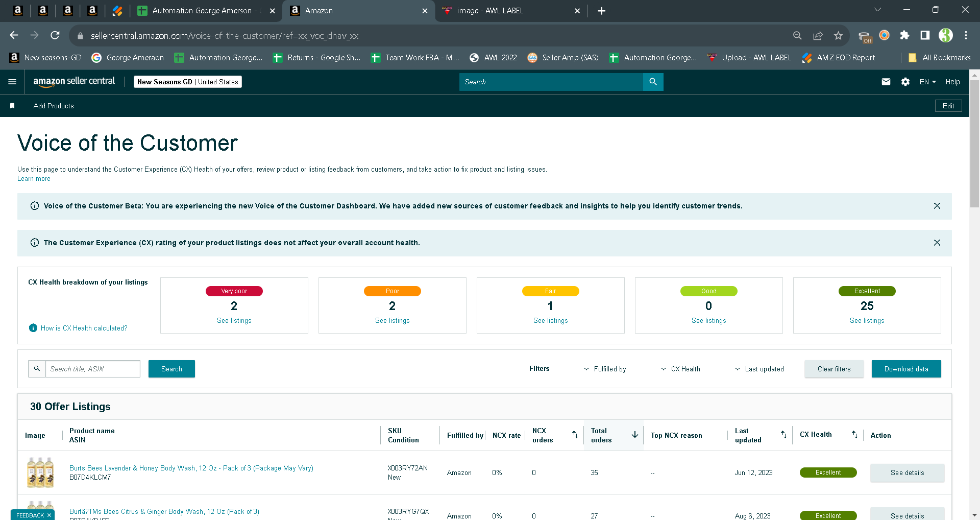Click the Edit button in the favorites bar
Viewport: 980px width, 520px height.
[948, 106]
